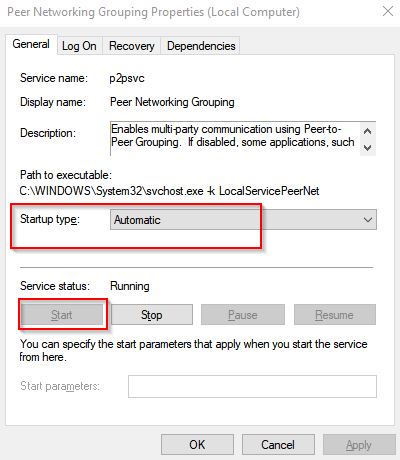Switch to the General tab
400x460 pixels.
(31, 44)
